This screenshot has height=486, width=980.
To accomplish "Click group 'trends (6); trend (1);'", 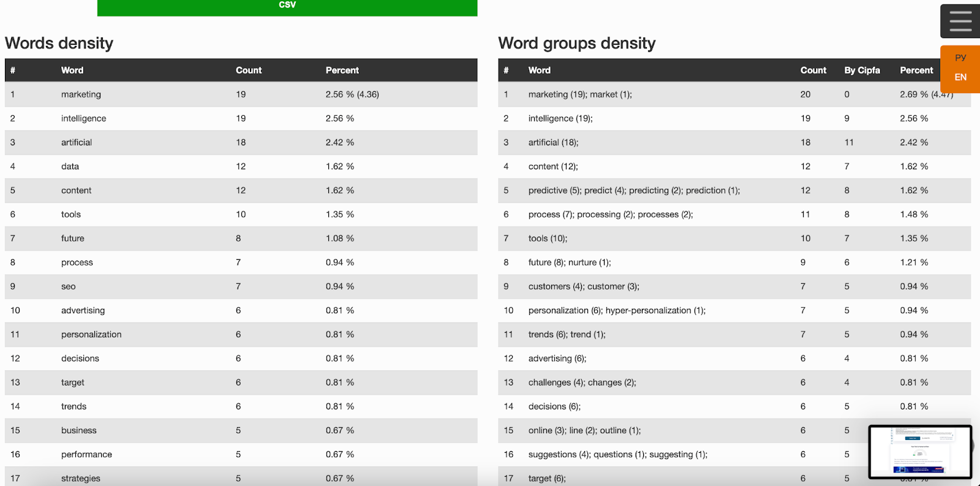I will coord(567,335).
